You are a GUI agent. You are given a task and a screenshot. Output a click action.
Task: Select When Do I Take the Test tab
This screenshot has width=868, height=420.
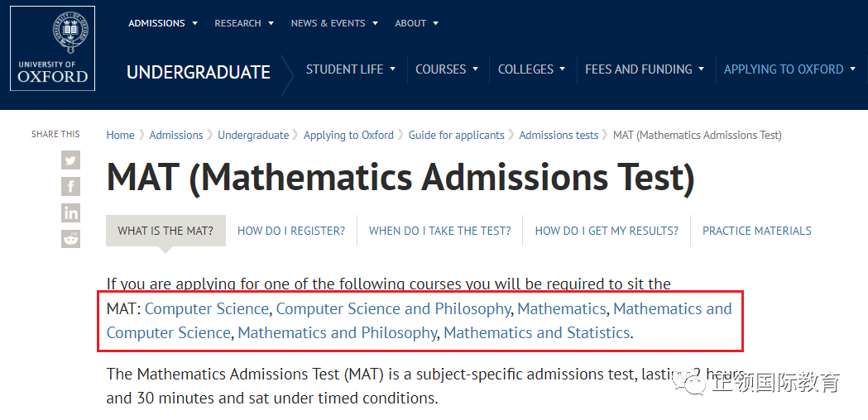[440, 231]
